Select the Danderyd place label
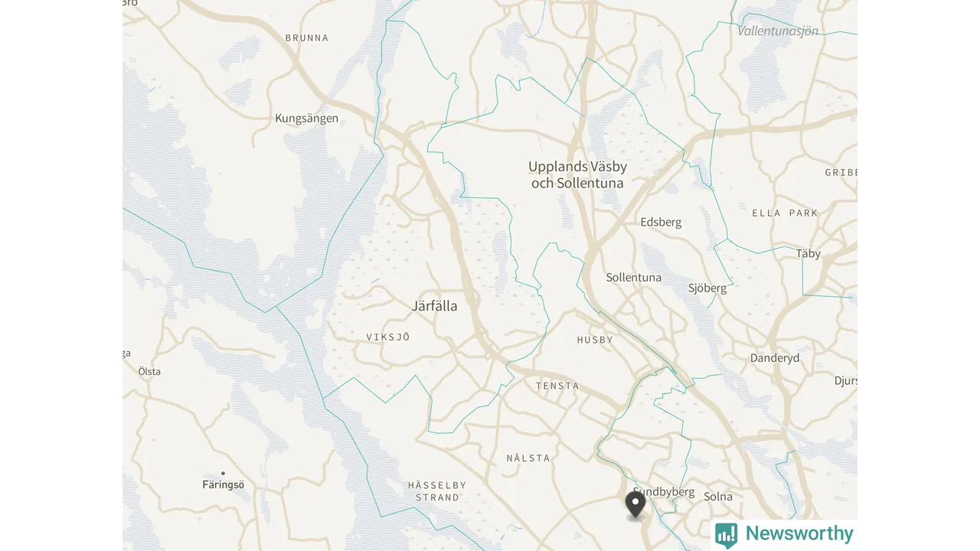This screenshot has height=551, width=980. point(775,358)
